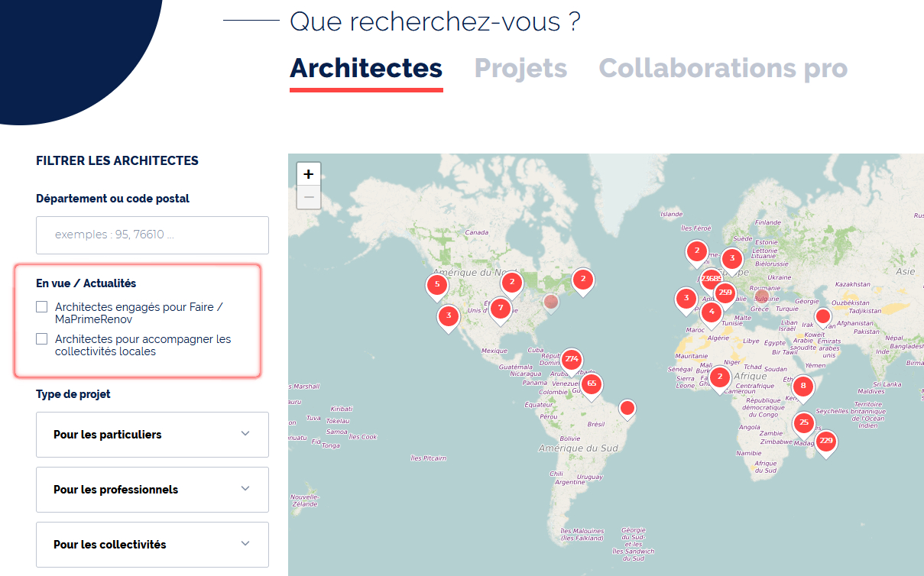Check Architectes pour accompagner les collectivités locales
Viewport: 924px width, 576px height.
click(x=42, y=339)
